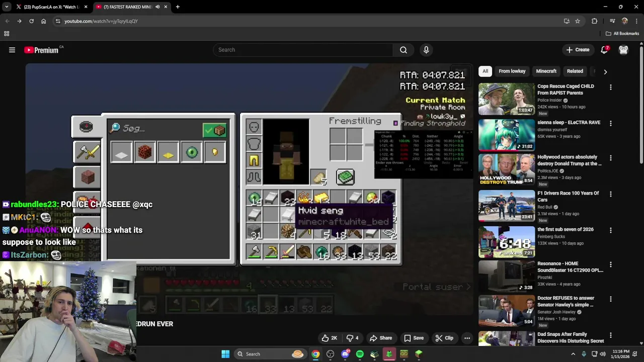Open the YouTube guide hamburger menu
This screenshot has height=362, width=644.
tap(12, 50)
